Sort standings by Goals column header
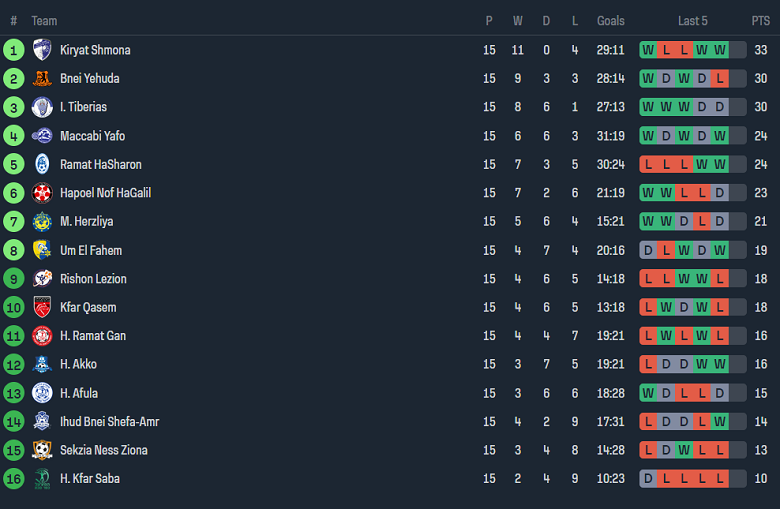This screenshot has width=780, height=509. pos(610,20)
